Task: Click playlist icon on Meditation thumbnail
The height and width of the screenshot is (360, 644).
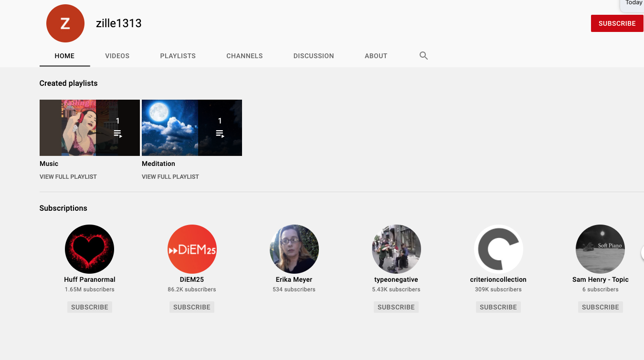Action: tap(220, 134)
